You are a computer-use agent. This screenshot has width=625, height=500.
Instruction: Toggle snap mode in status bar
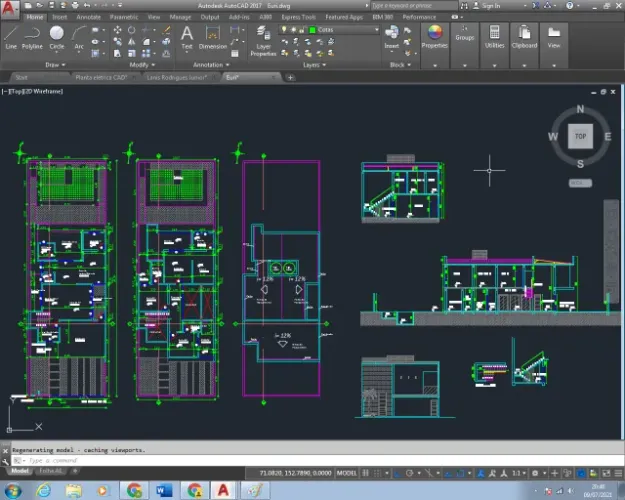coord(377,473)
